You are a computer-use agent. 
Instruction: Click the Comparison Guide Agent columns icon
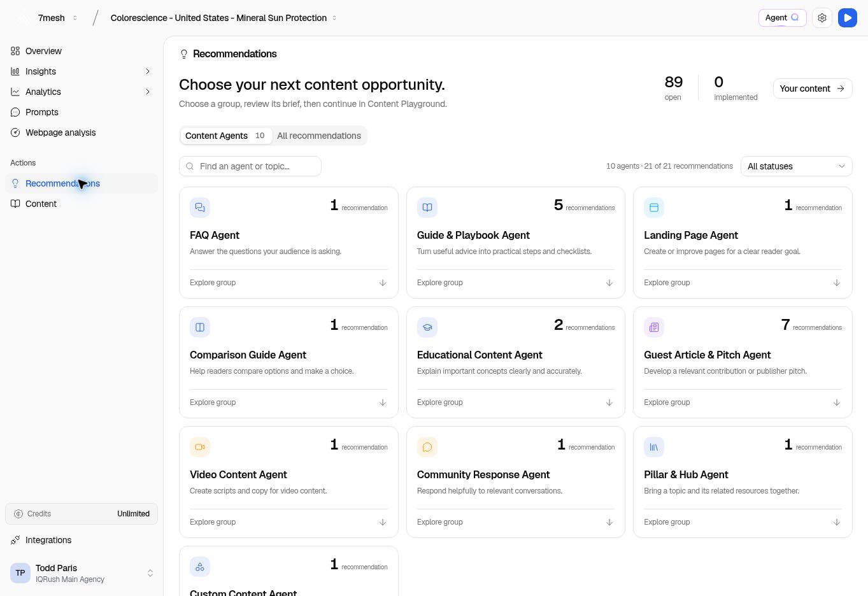(200, 327)
